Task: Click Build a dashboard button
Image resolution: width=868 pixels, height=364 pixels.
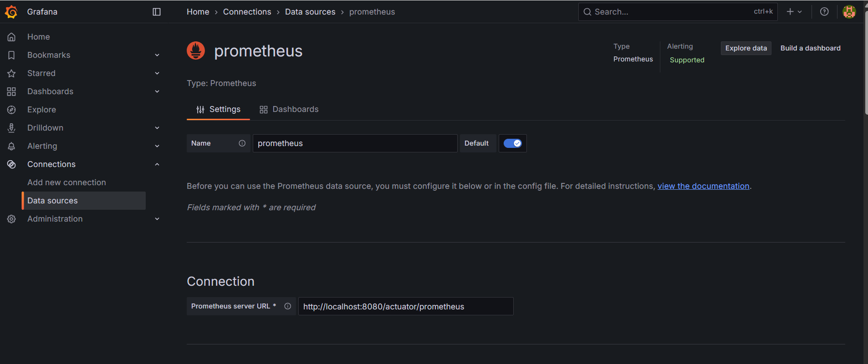Action: (811, 48)
